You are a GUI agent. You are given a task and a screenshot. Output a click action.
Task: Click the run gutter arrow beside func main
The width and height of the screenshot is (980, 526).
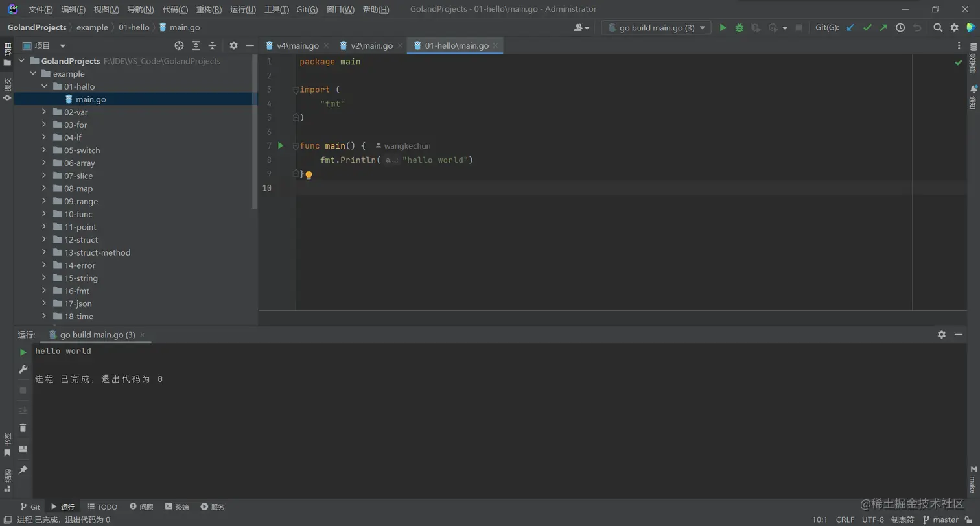(281, 145)
